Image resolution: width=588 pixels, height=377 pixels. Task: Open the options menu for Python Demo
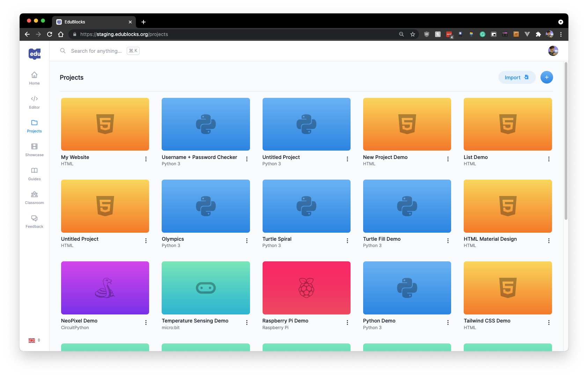448,322
